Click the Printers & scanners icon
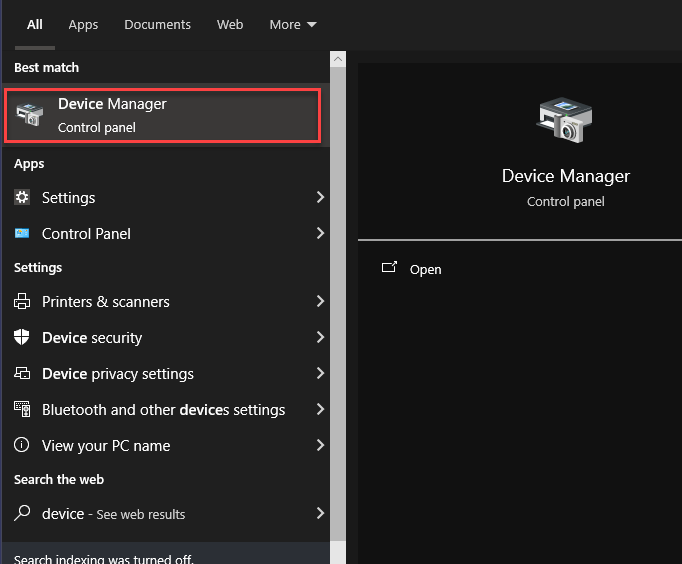This screenshot has height=564, width=682. 22,302
